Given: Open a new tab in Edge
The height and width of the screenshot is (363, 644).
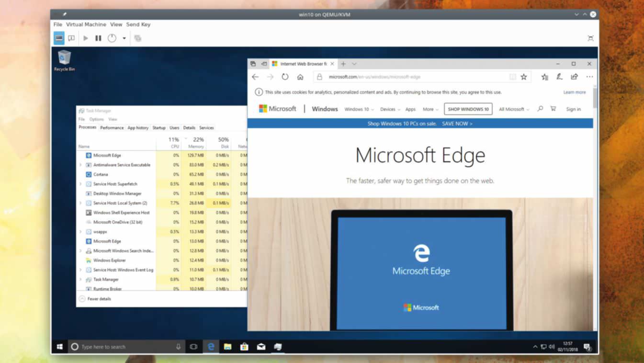Looking at the screenshot, I should (343, 64).
